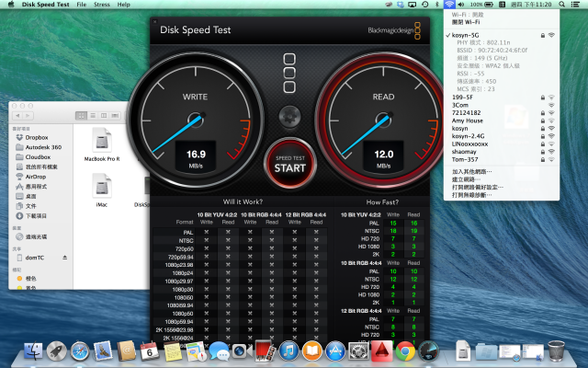Open the Trash in the Dock
Viewport: 588px width, 368px height.
tap(556, 351)
